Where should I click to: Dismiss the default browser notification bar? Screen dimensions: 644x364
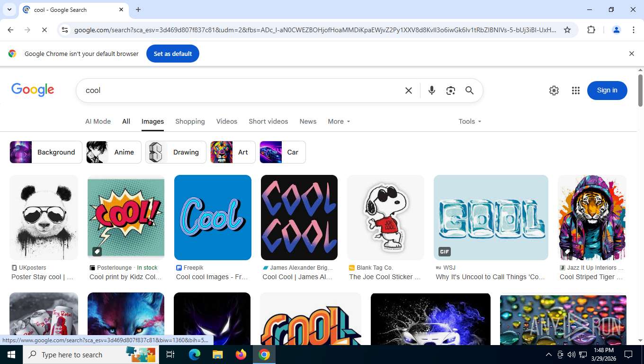pos(631,54)
